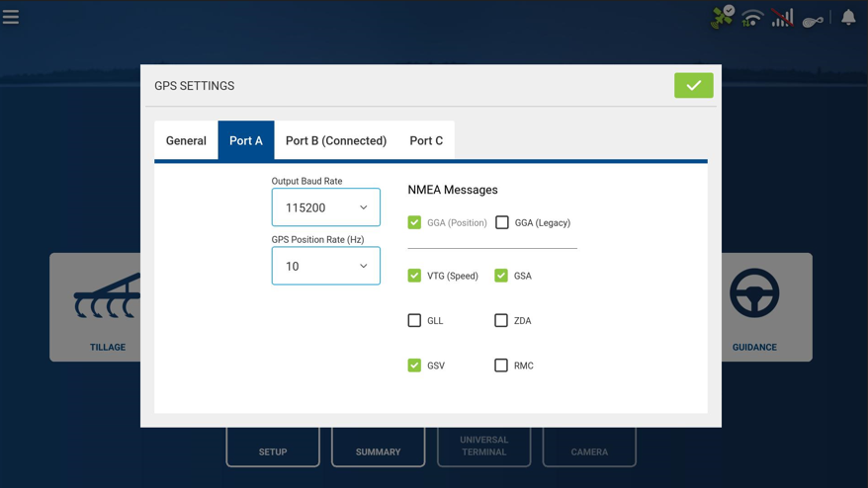Image resolution: width=868 pixels, height=488 pixels.
Task: Enable the GGA (Legacy) checkbox
Action: coord(502,222)
